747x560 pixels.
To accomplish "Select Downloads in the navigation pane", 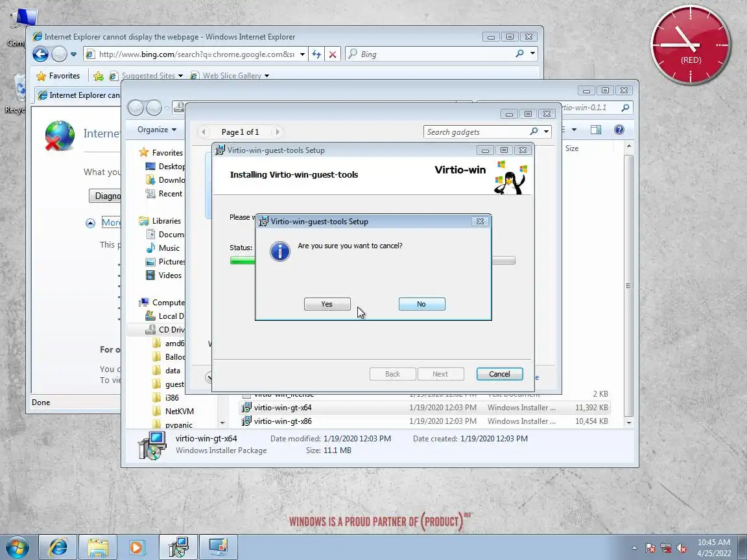I will (x=165, y=180).
